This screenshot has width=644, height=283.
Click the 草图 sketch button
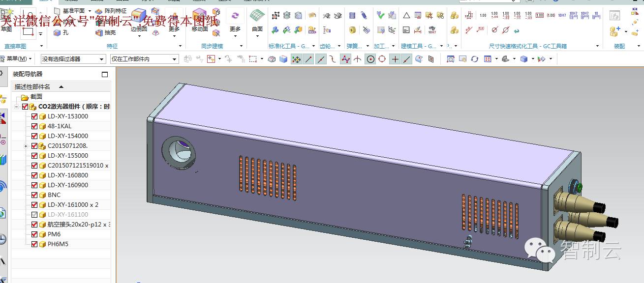click(x=6, y=21)
